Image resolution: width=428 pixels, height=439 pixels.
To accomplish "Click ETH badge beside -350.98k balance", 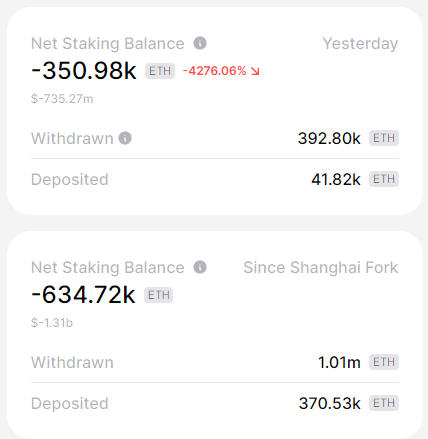I will 160,71.
